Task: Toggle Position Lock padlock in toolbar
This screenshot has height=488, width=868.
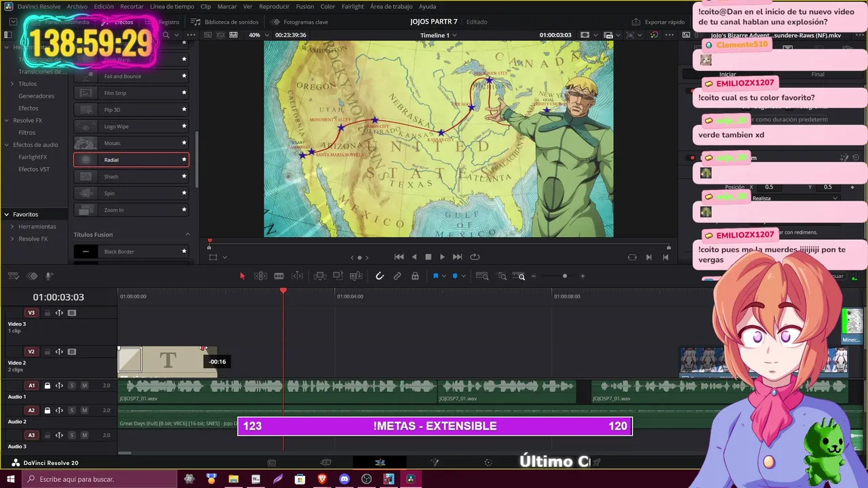Action: point(415,276)
